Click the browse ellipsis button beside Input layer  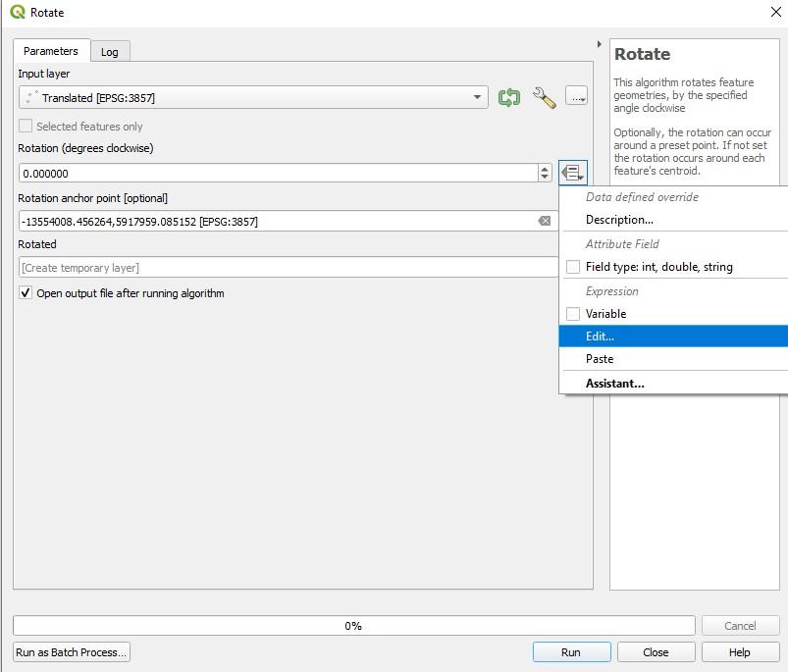(576, 95)
